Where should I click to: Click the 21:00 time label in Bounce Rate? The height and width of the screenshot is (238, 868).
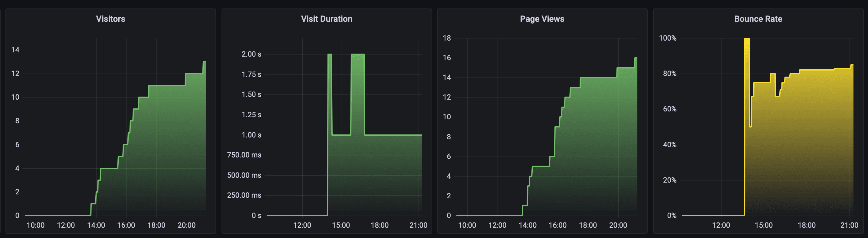pos(849,225)
